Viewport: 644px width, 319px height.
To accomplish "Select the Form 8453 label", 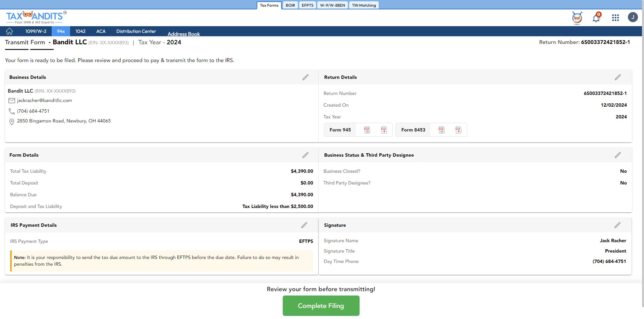I will (x=413, y=130).
